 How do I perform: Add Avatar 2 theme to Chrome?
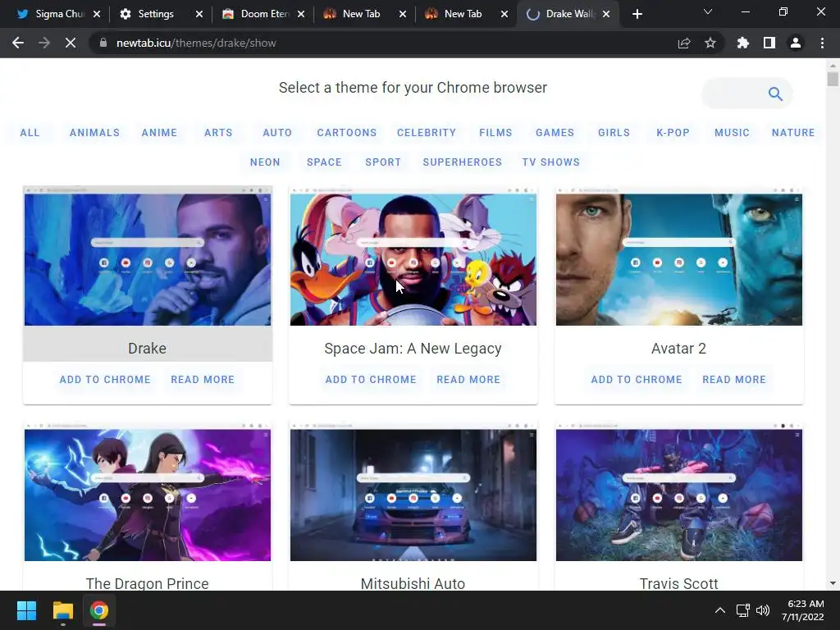pos(637,379)
